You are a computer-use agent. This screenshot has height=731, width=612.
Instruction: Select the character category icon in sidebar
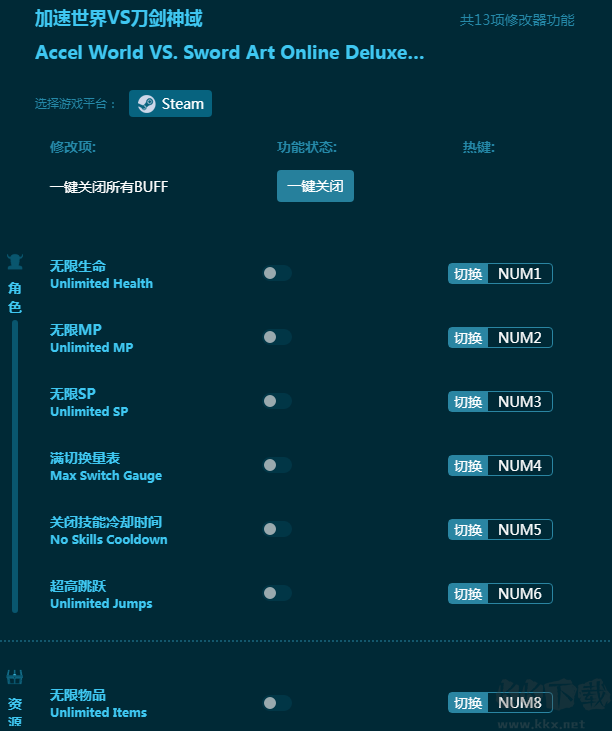[15, 263]
